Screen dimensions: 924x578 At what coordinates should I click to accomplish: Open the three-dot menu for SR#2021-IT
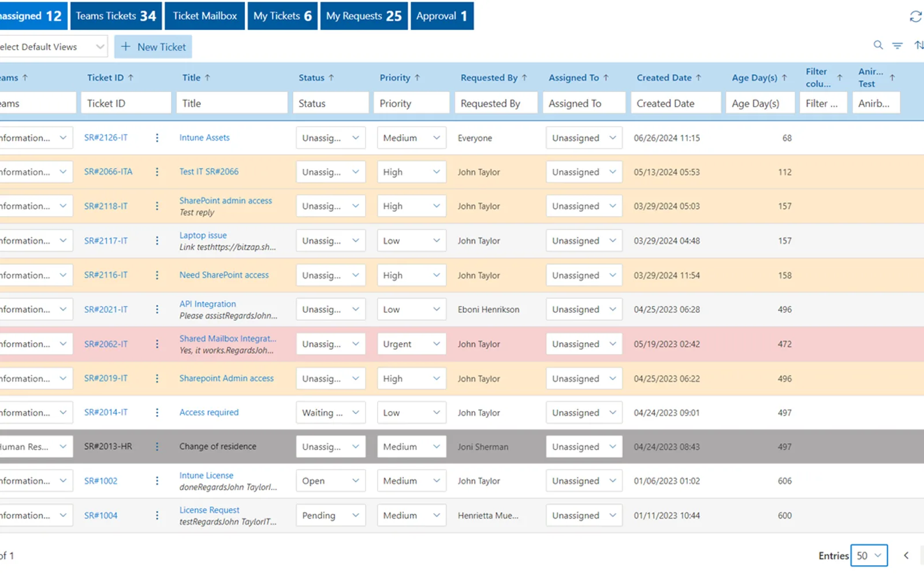(x=157, y=309)
